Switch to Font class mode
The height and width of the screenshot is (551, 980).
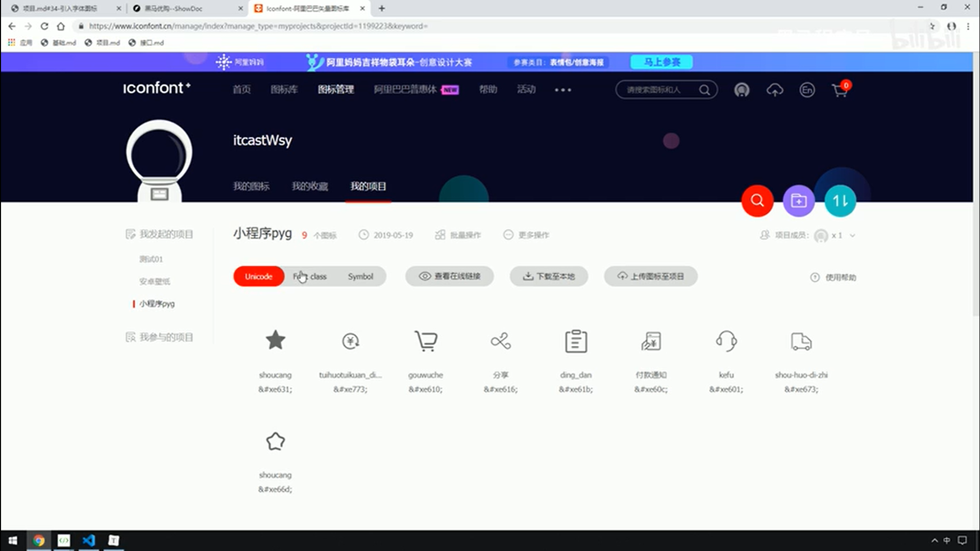(x=310, y=277)
